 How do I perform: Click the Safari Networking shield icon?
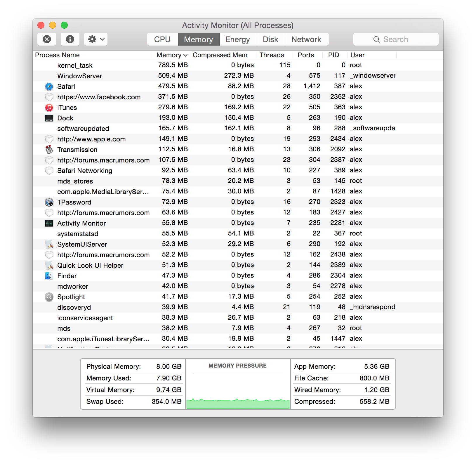[x=49, y=171]
